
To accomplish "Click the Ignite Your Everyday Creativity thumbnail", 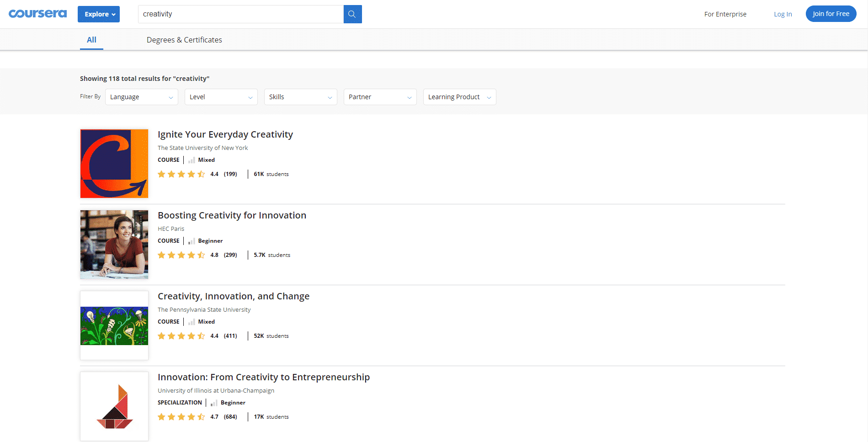I will (x=114, y=164).
